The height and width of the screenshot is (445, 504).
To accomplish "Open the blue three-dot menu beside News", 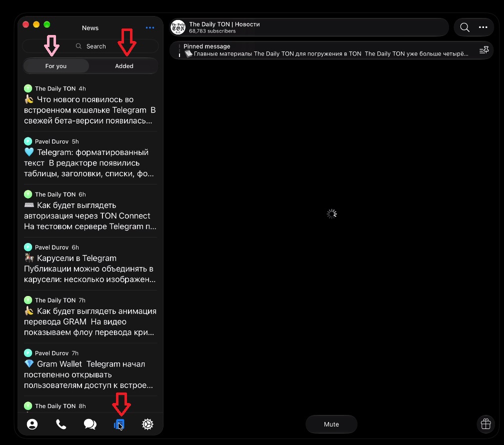I will coord(150,27).
